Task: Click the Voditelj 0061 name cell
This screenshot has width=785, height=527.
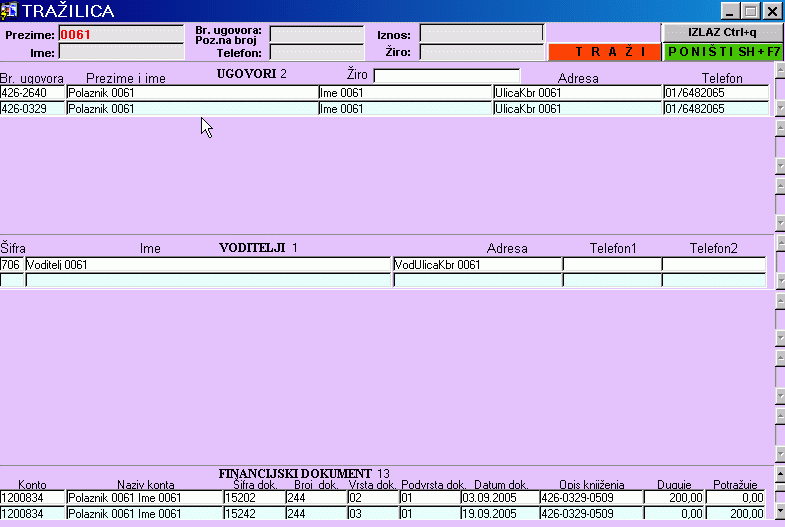Action: (x=208, y=265)
